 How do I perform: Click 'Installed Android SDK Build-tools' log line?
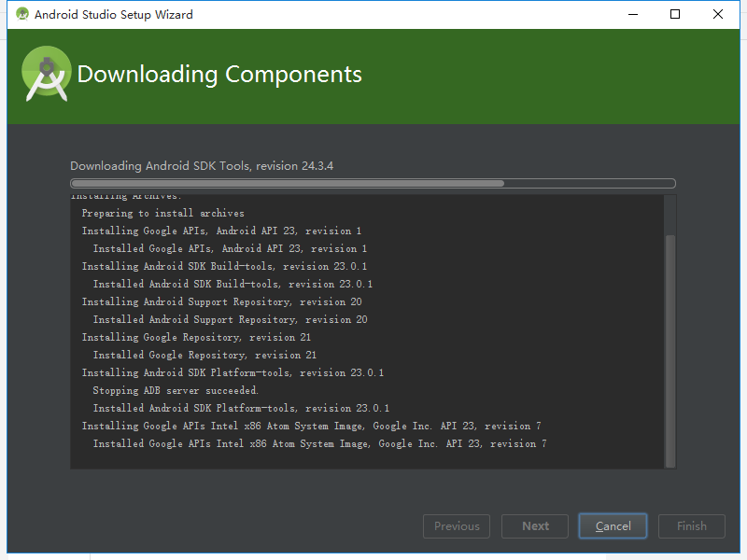tap(233, 284)
